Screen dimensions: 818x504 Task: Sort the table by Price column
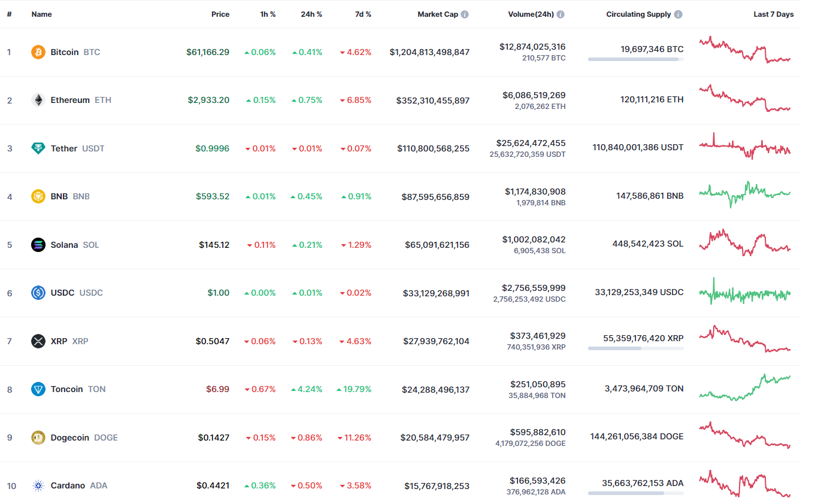pos(220,14)
